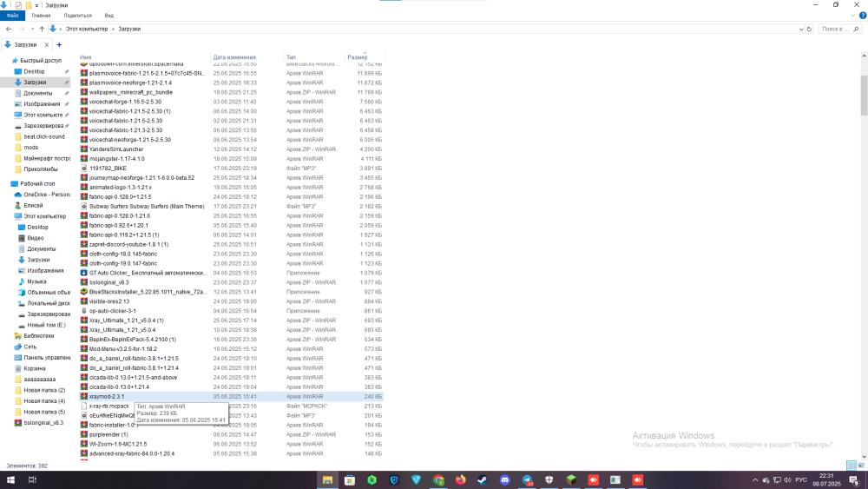Open the Файл ribbon menu
This screenshot has width=868, height=489.
point(12,16)
